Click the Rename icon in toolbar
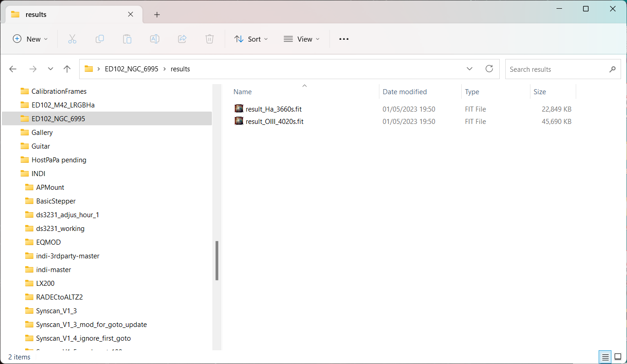627x364 pixels. point(155,39)
